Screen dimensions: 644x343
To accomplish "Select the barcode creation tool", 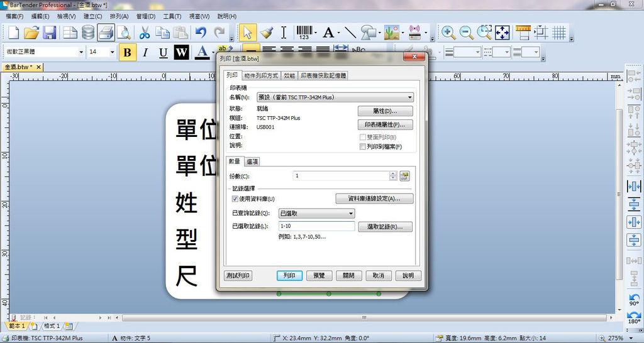I will click(304, 33).
